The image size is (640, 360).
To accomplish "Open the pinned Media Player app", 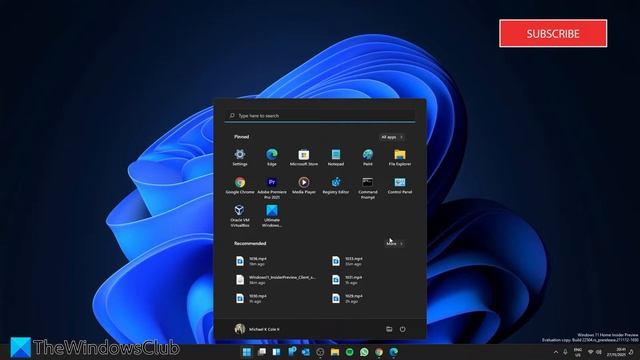I will 304,185.
